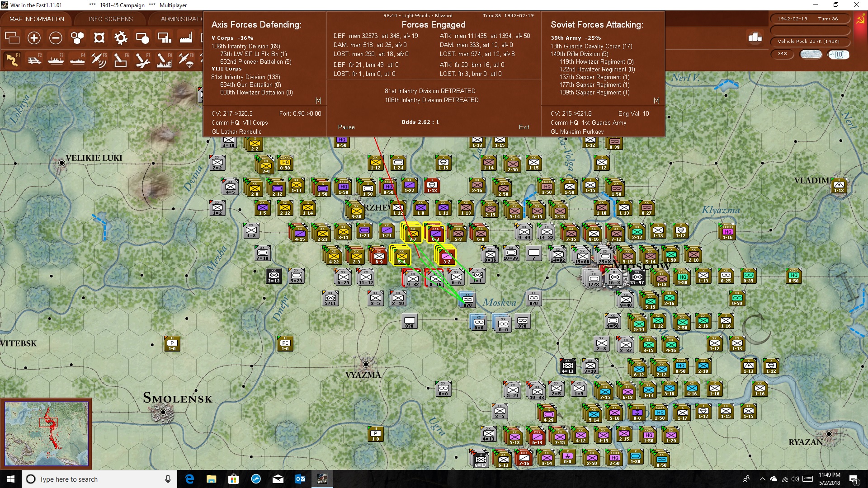
Task: Select F8 bomb city mode icon
Action: pos(164,60)
